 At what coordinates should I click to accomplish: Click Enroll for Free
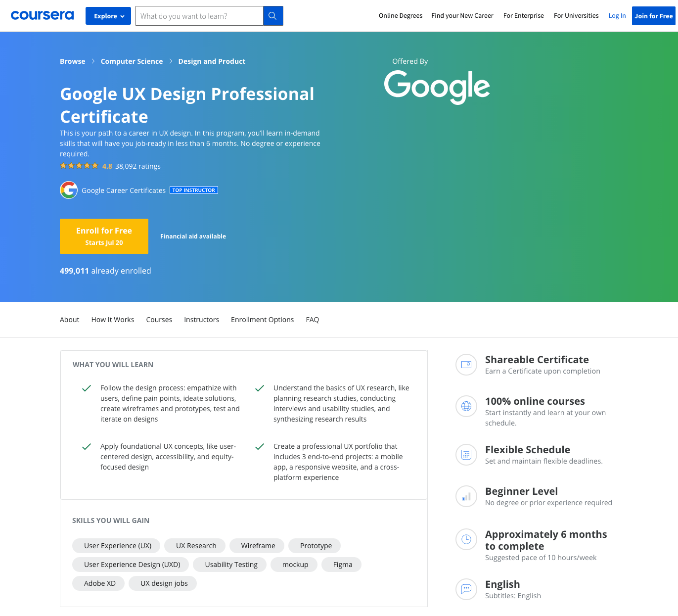pos(104,236)
